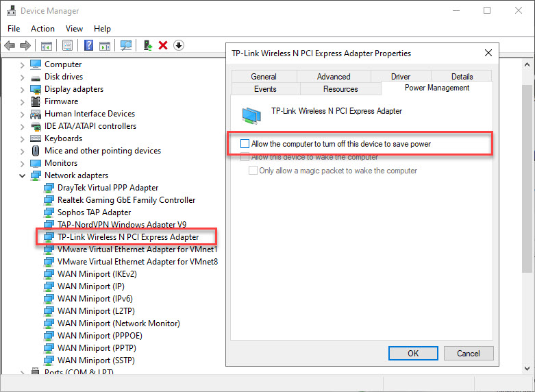
Task: Click the vertical scrollbar up arrow
Action: 527,64
